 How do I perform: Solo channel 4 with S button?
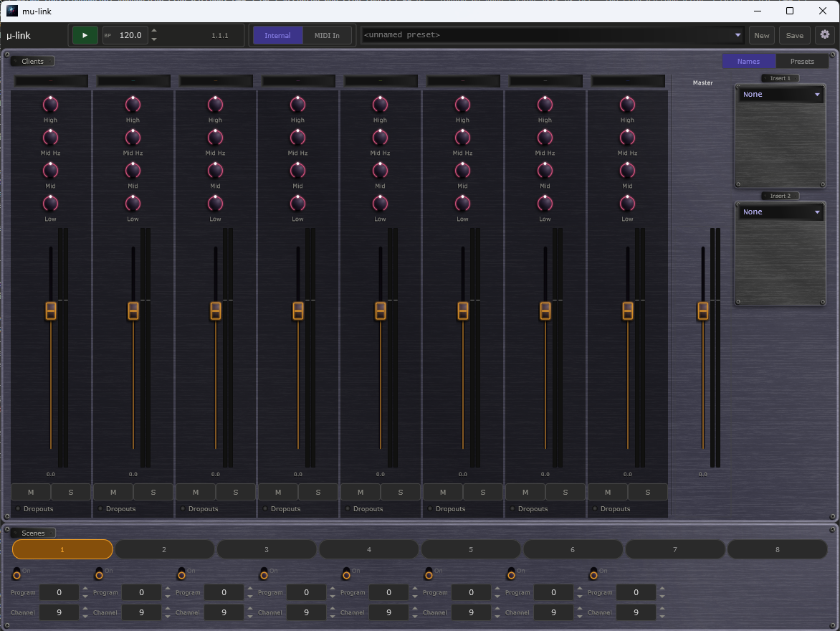(x=318, y=492)
